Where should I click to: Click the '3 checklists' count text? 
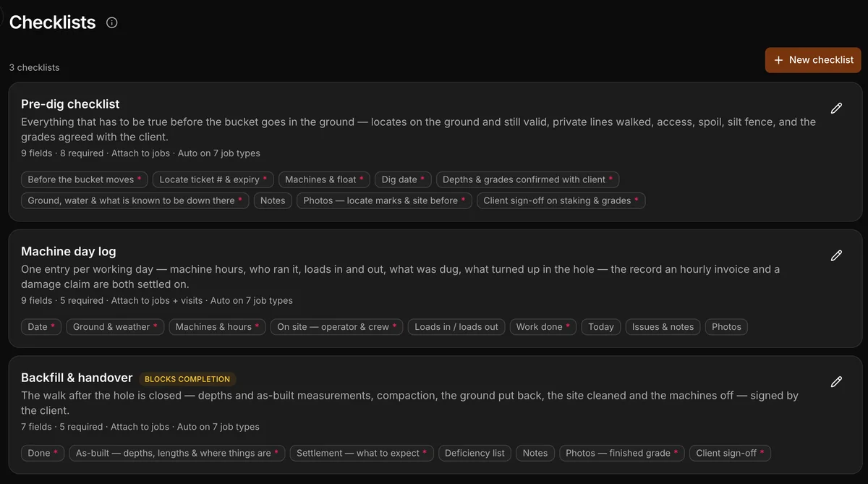(x=35, y=67)
